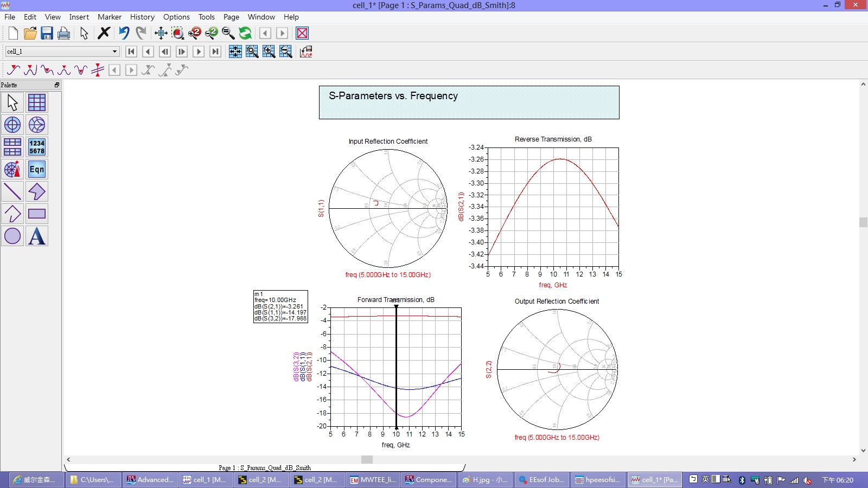Click the horizontal scrollbar thumb
868x488 pixels.
pyautogui.click(x=367, y=459)
